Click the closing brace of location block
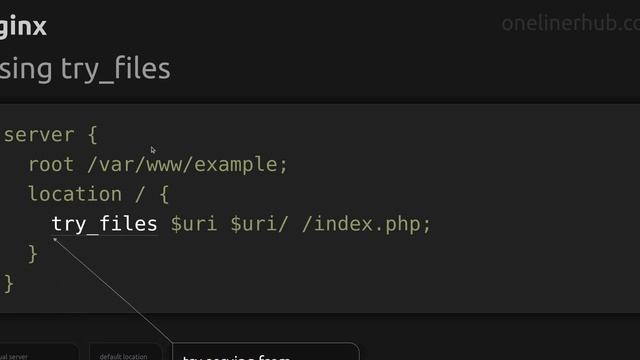Screen dimensions: 640x360 pyautogui.click(x=33, y=254)
